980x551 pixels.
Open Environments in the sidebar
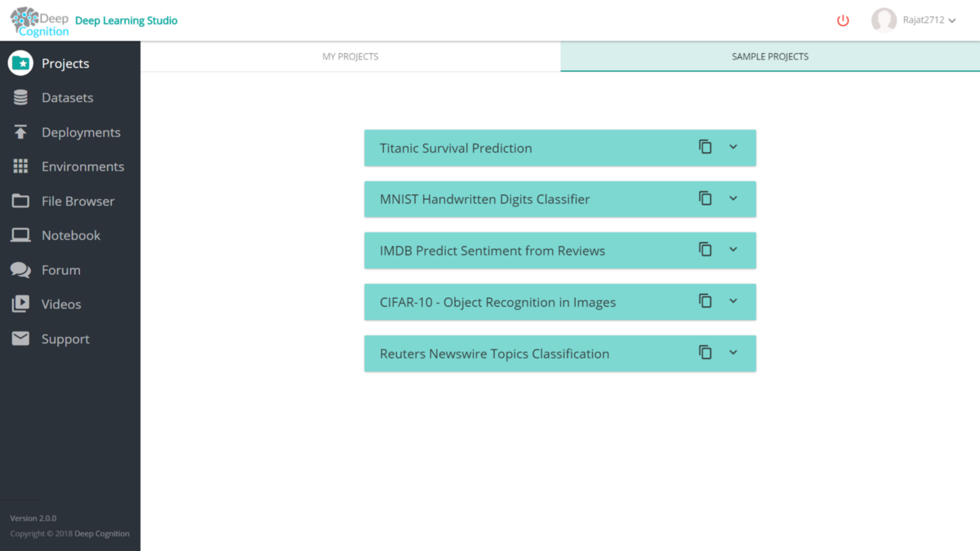point(70,167)
